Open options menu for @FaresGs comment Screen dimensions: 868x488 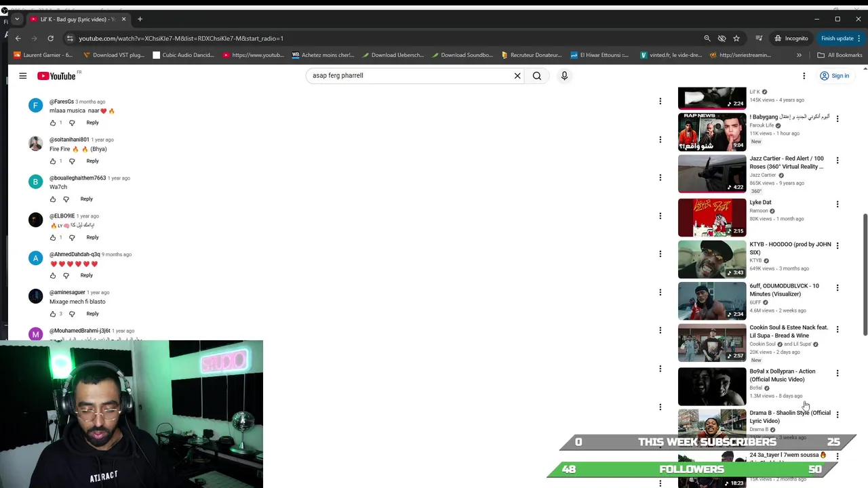(660, 101)
